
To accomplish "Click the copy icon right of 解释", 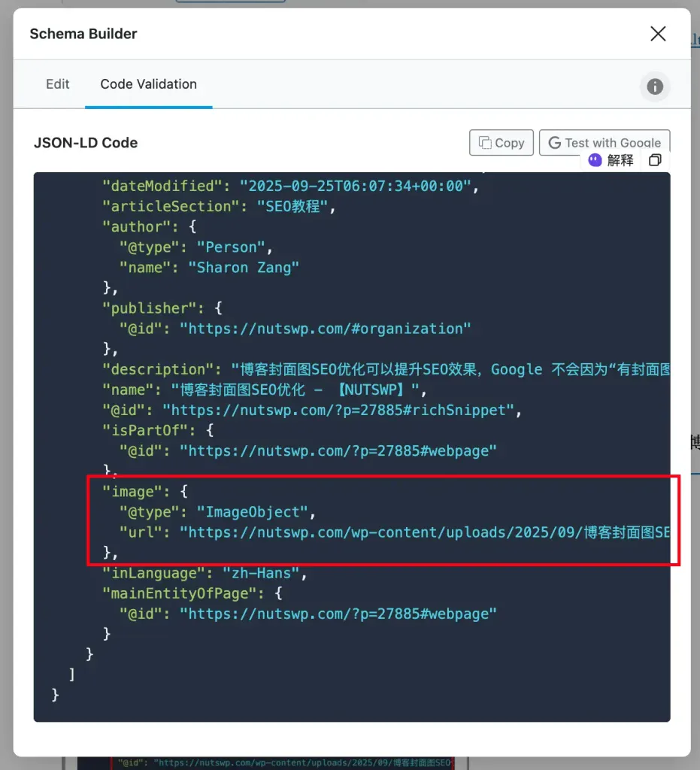I will [655, 160].
